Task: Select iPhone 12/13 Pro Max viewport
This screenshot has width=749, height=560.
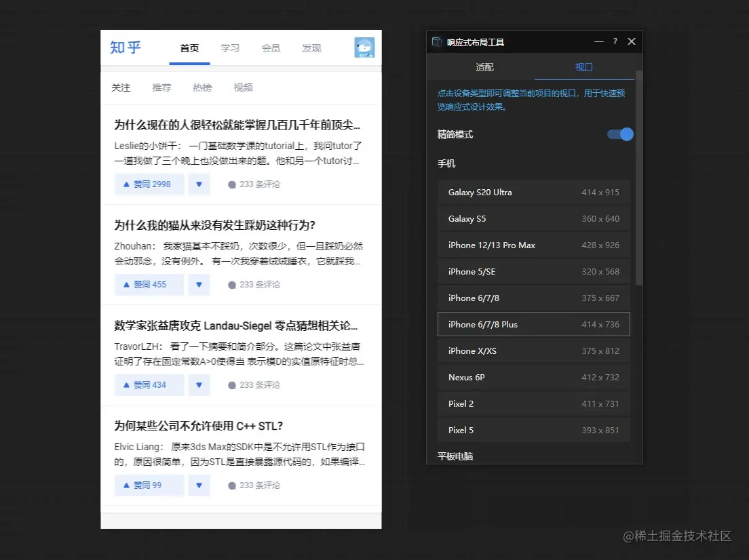Action: click(533, 245)
